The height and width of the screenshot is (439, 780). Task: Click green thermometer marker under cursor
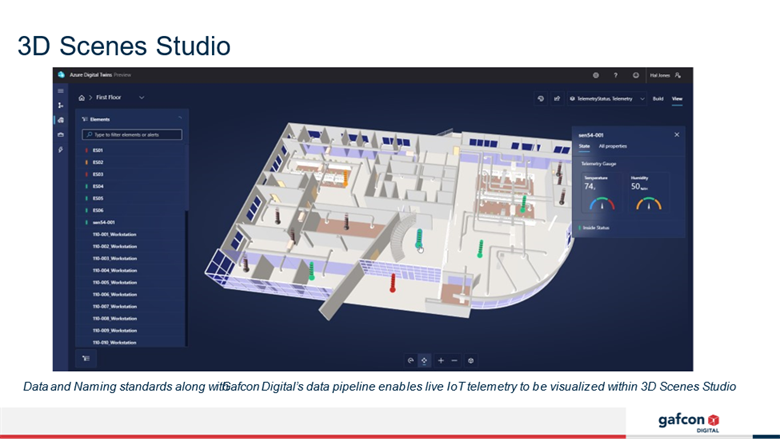click(419, 238)
